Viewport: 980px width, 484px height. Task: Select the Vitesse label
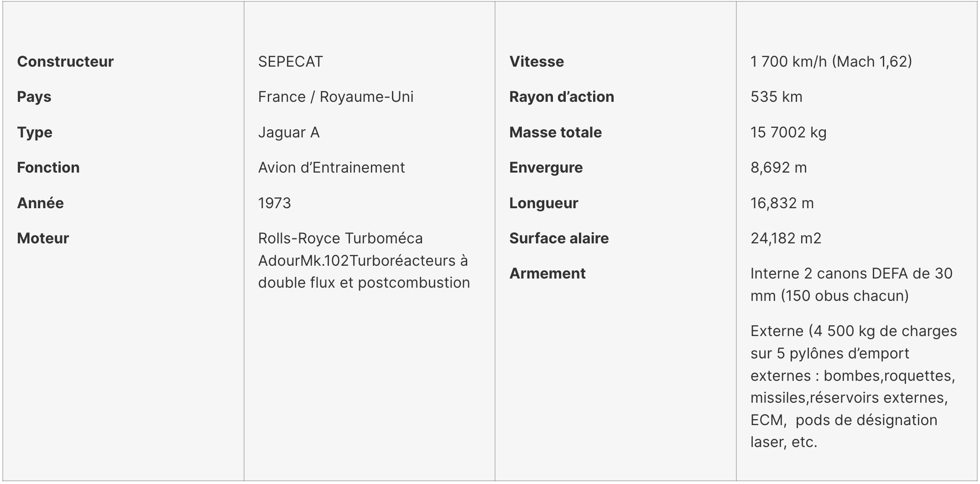(537, 62)
